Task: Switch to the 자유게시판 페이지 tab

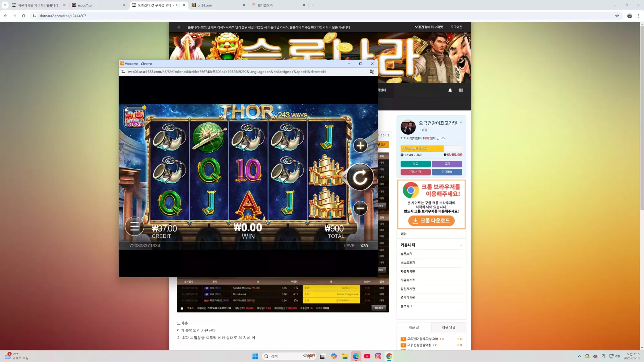Action: click(x=38, y=5)
